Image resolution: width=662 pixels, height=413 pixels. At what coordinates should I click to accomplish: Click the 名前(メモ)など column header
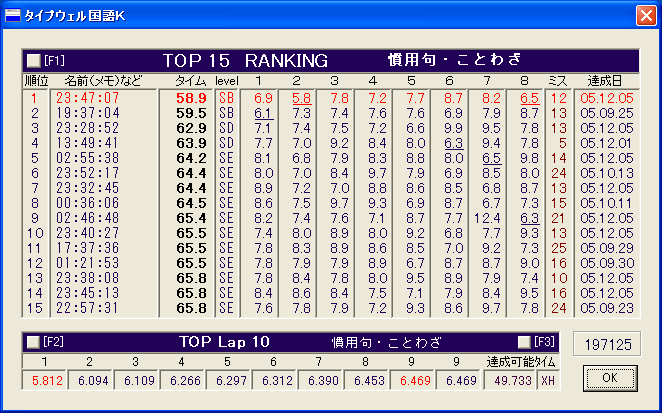[x=103, y=81]
